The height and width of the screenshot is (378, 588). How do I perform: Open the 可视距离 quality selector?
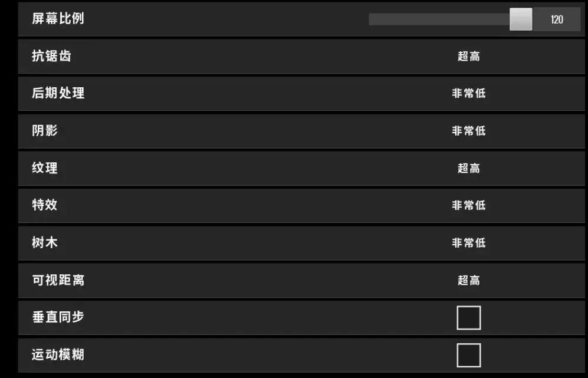(469, 281)
